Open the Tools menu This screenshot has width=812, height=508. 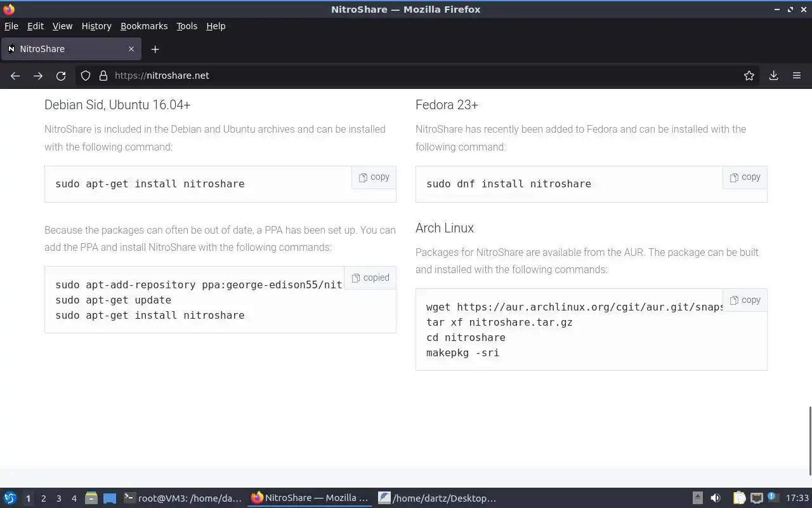click(187, 26)
